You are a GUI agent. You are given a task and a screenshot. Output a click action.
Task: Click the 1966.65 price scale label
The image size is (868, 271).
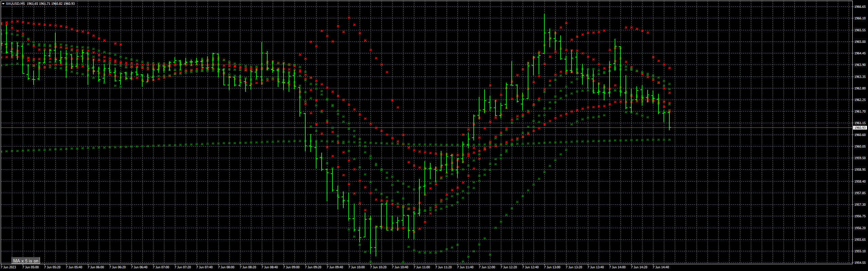coord(860,7)
